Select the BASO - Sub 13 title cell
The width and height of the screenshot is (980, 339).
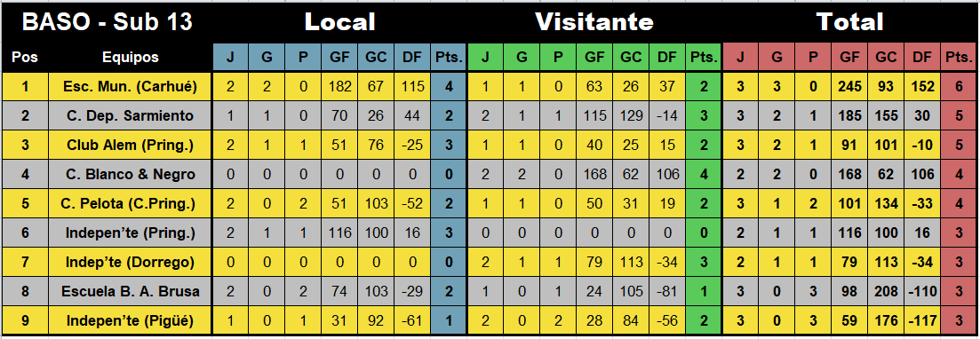coord(107,22)
